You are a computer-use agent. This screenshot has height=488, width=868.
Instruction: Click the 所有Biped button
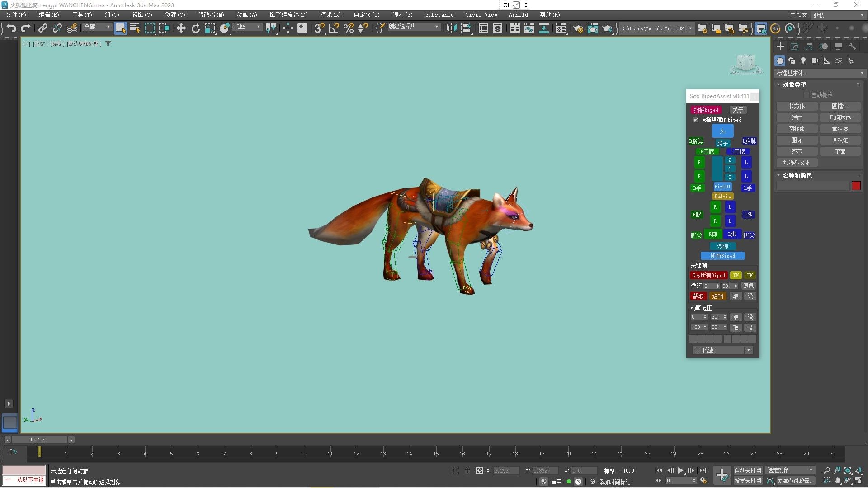[x=722, y=256]
